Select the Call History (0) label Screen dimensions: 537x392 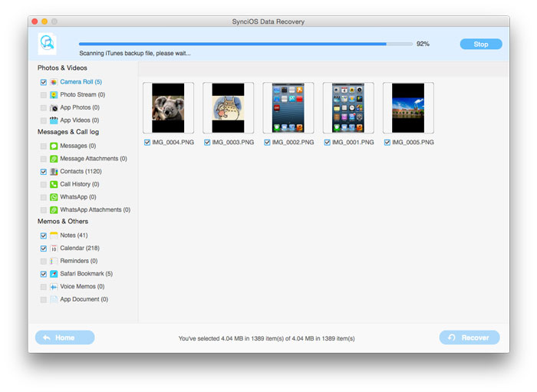pyautogui.click(x=80, y=184)
